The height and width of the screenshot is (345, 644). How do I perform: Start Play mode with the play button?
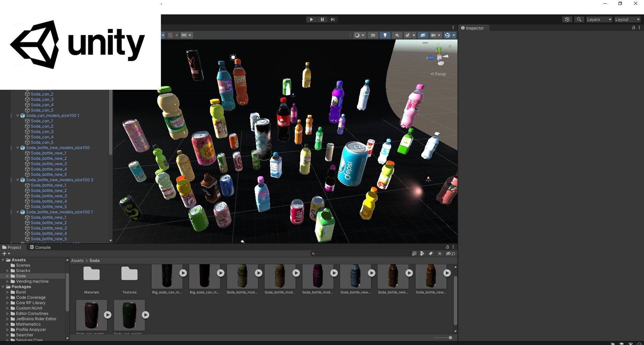(x=311, y=19)
